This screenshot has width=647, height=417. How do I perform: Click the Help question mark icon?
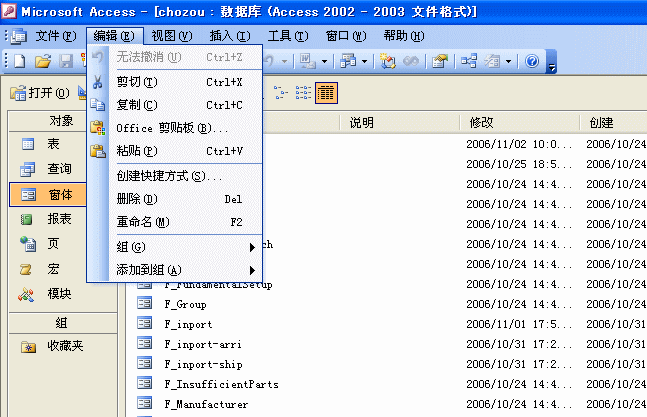pyautogui.click(x=532, y=62)
